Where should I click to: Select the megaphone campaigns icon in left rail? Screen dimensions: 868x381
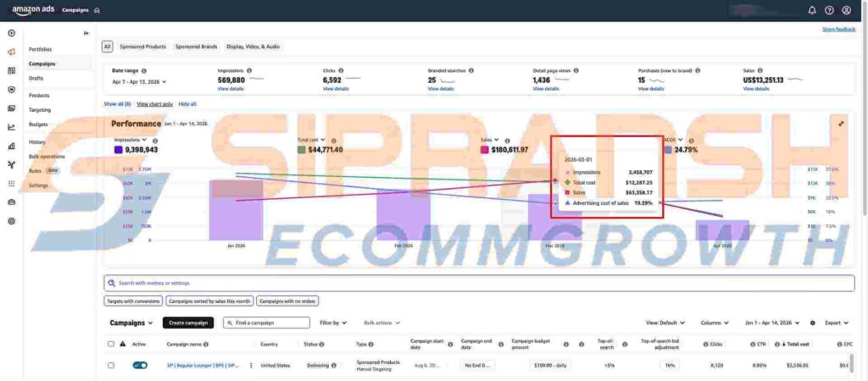[12, 52]
